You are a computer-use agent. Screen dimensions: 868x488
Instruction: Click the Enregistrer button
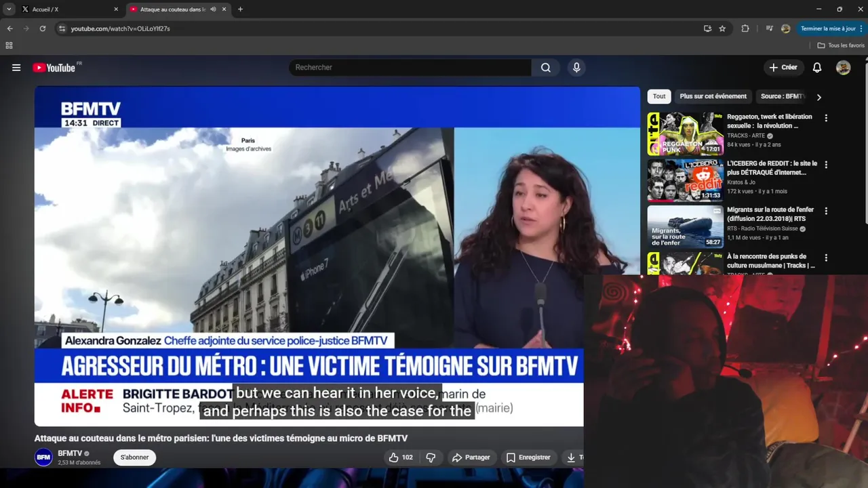528,457
